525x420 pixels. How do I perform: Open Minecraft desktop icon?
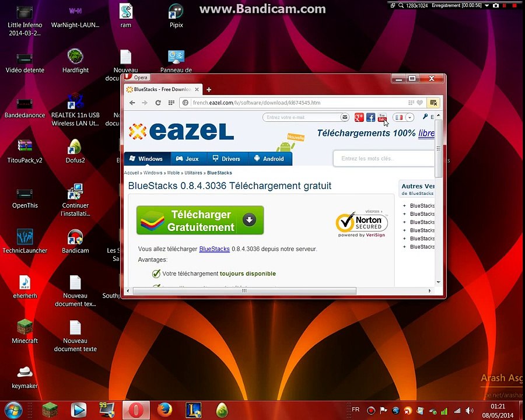(24, 331)
